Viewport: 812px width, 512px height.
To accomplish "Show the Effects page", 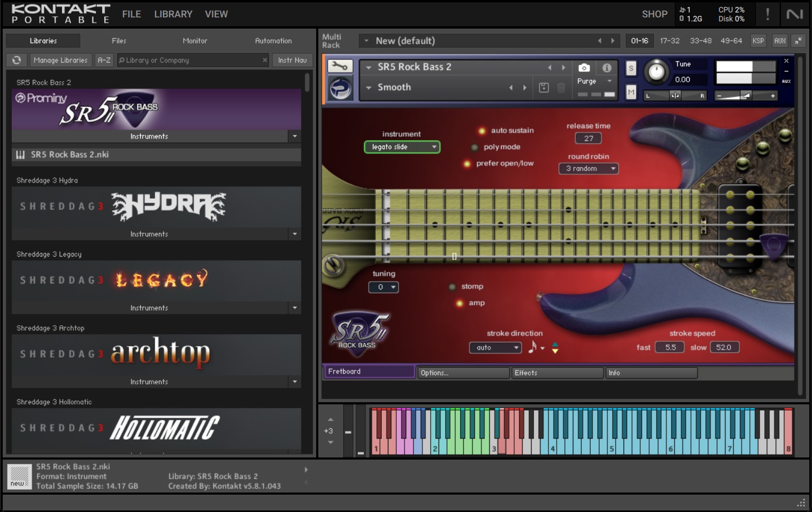I will [x=557, y=373].
